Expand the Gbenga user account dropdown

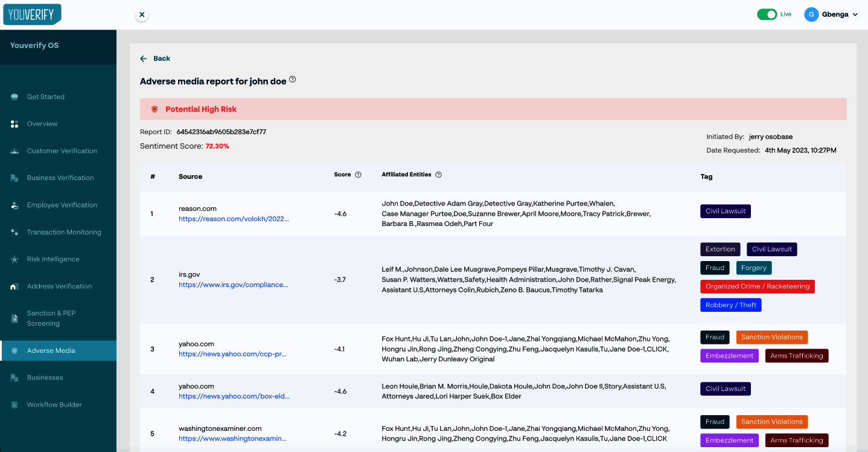pyautogui.click(x=855, y=15)
